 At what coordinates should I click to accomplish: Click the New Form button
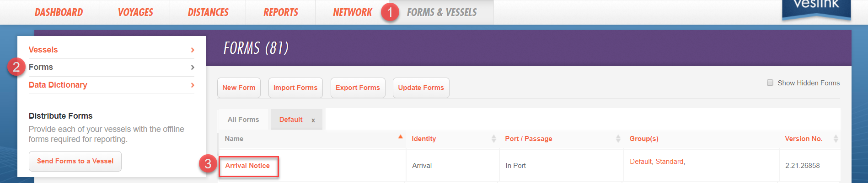239,88
